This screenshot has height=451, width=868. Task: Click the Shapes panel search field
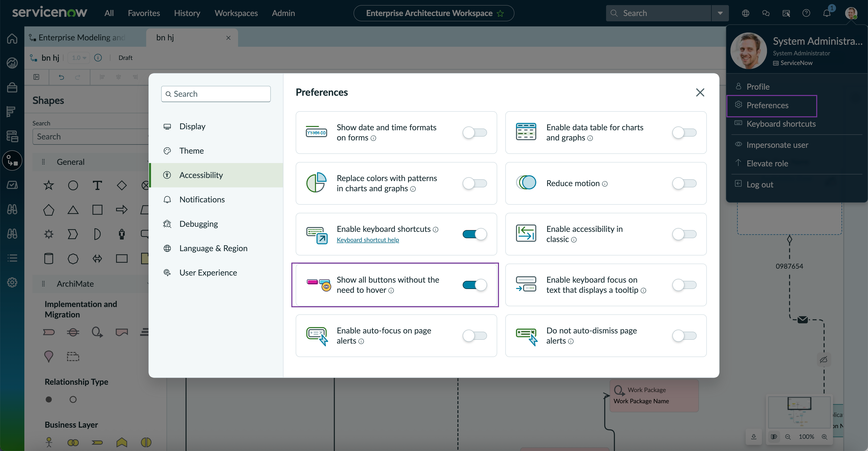point(90,137)
